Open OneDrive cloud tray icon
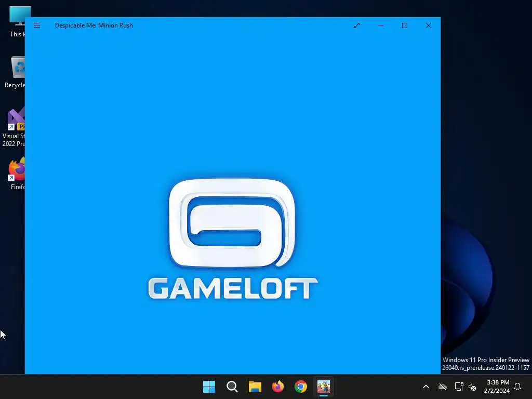 click(443, 387)
